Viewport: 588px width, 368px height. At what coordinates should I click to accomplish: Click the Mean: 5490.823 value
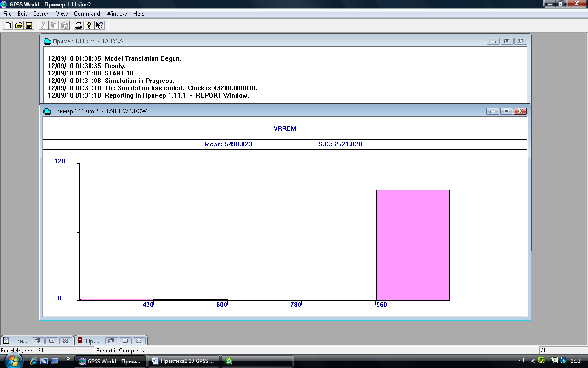pyautogui.click(x=228, y=144)
